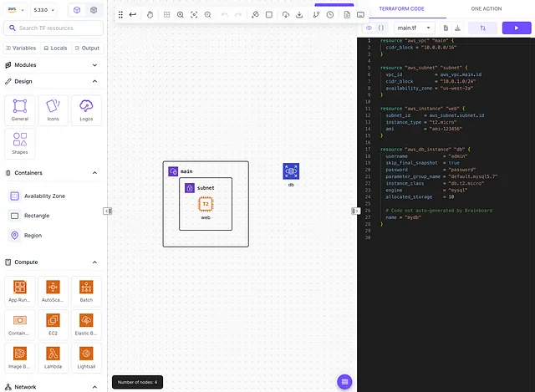
Task: Open the Locals tab
Action: 56,48
